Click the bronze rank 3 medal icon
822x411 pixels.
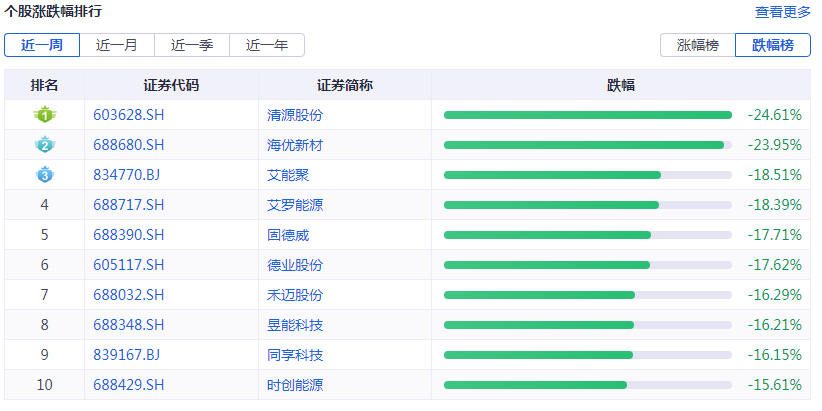pos(44,175)
